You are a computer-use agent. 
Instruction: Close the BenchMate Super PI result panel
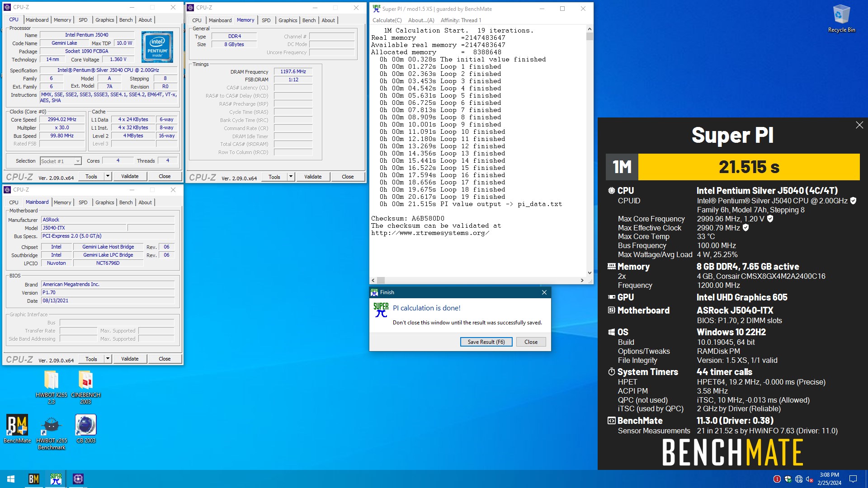[859, 125]
